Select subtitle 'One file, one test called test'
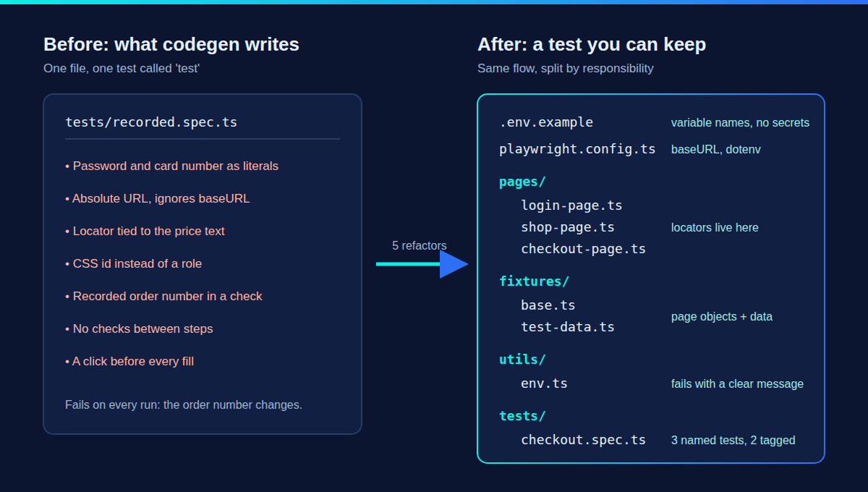The width and height of the screenshot is (868, 492). click(x=122, y=68)
